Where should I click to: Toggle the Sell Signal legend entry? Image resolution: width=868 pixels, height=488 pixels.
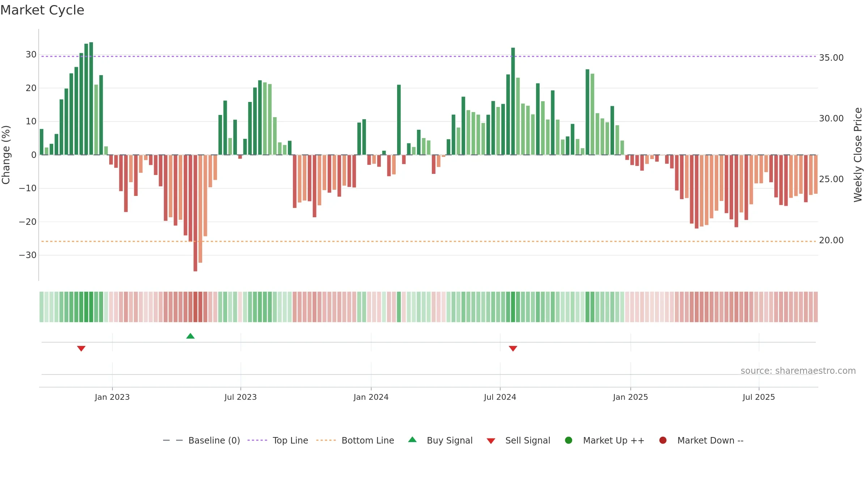(x=518, y=440)
